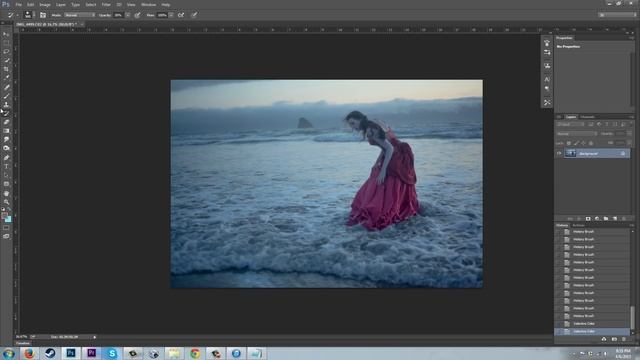Open the collapsed Character panel (A icon)
The height and width of the screenshot is (360, 640).
tap(547, 79)
